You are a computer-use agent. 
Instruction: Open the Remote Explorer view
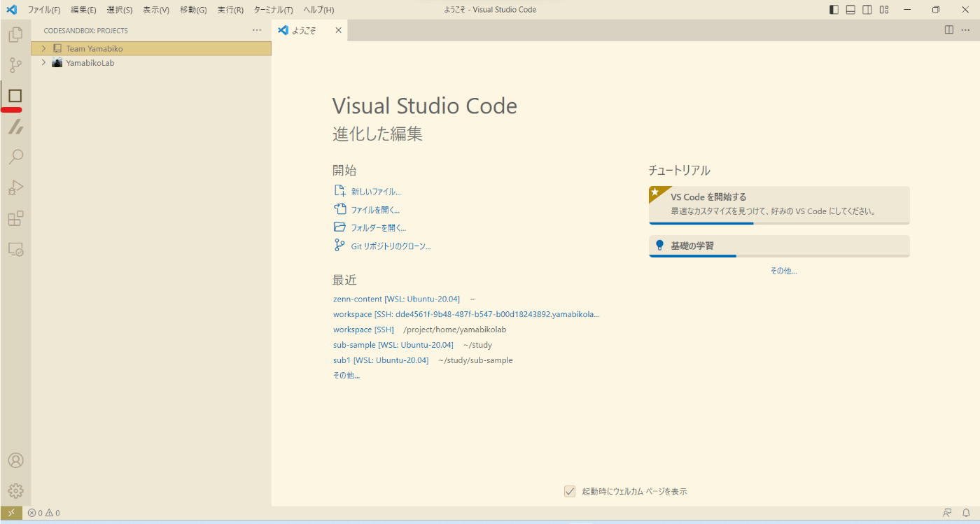click(x=15, y=249)
